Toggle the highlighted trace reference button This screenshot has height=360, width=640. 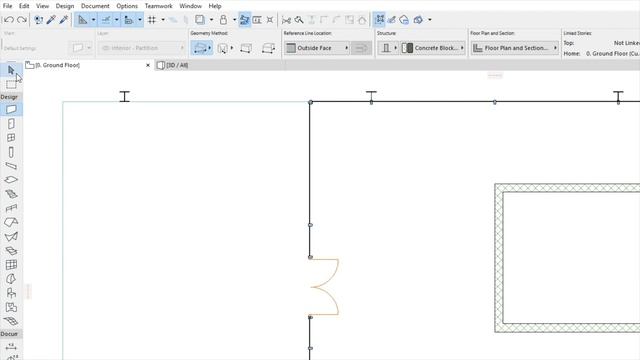(x=244, y=20)
